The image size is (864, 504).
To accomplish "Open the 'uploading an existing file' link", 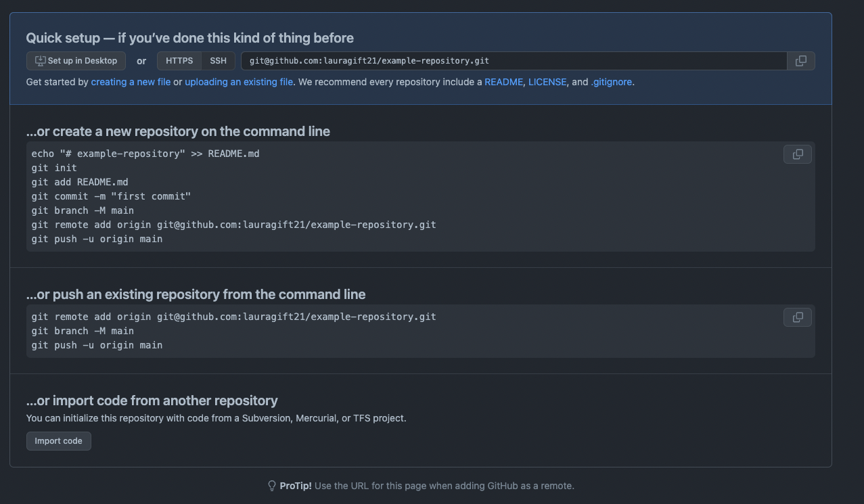I will coord(239,82).
